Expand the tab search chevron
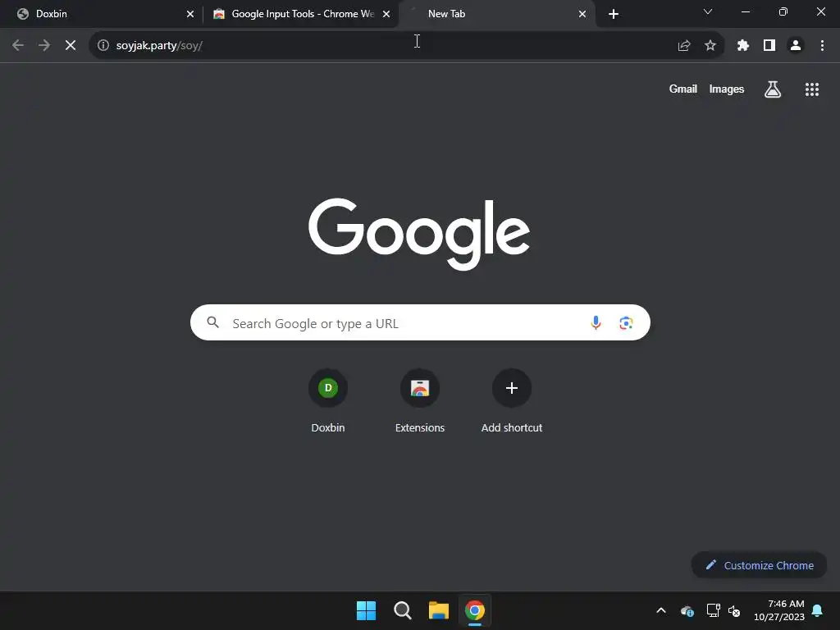This screenshot has width=840, height=630. click(708, 11)
